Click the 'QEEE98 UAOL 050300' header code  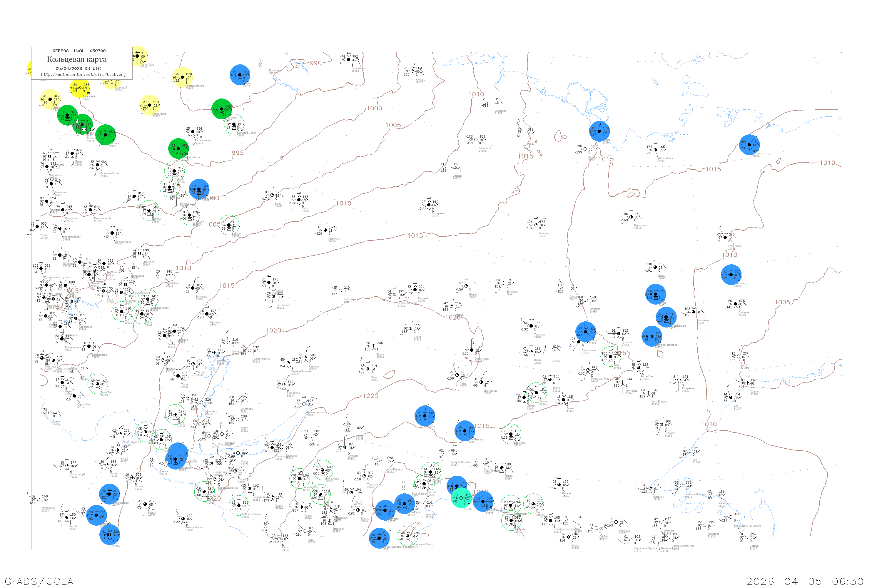click(79, 51)
